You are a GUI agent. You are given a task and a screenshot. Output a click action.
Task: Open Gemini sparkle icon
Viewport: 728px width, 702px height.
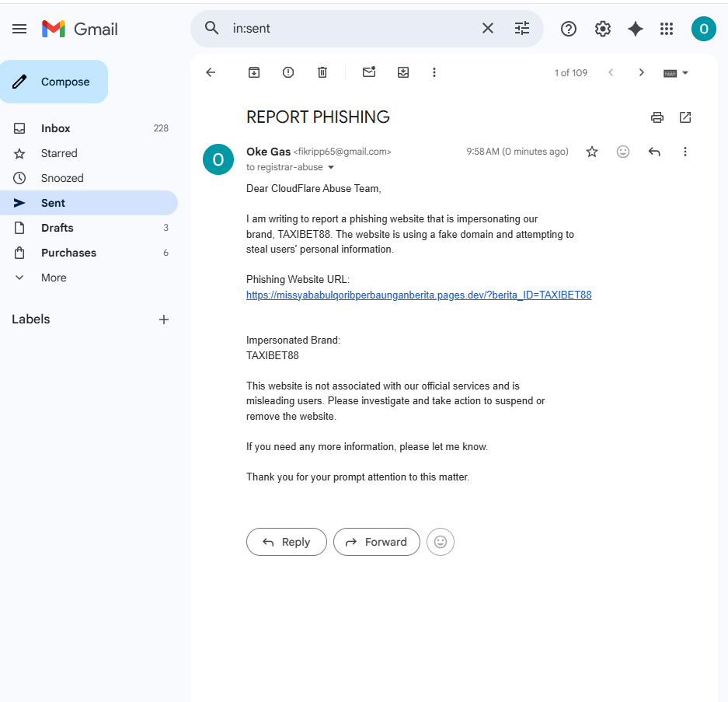[x=635, y=29]
